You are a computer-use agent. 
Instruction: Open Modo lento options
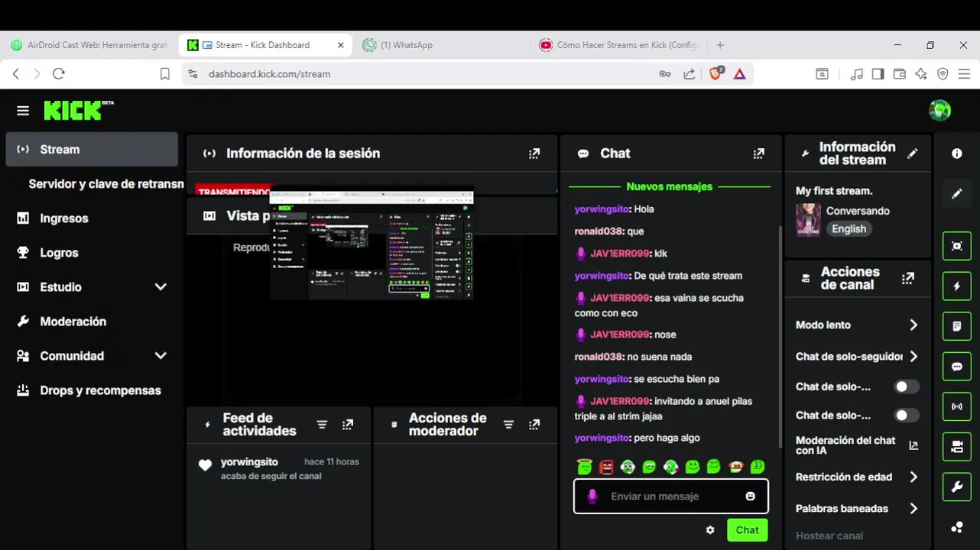click(857, 325)
